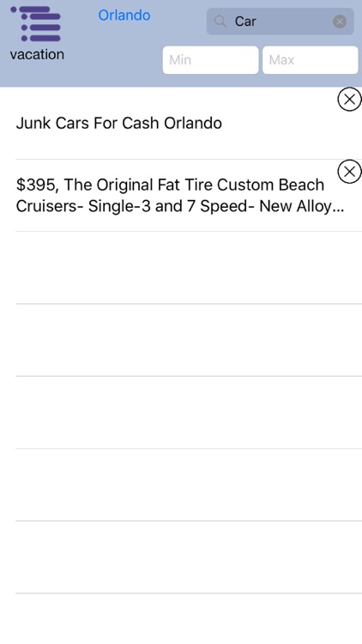Click the magnifier icon in search bar
This screenshot has width=362, height=644.
coord(220,21)
